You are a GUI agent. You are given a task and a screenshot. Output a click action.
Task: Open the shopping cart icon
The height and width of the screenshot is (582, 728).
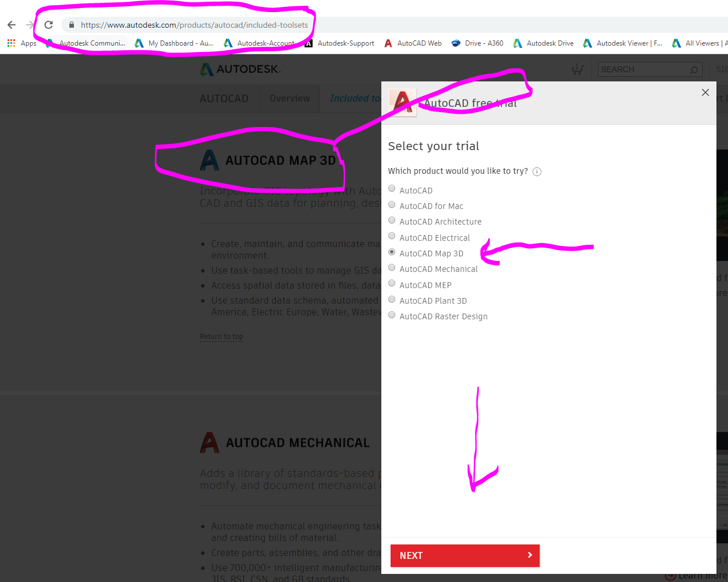pos(577,69)
